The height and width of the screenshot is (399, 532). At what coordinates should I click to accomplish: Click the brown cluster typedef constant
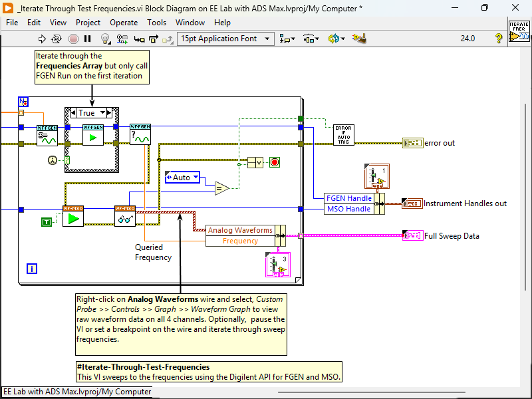(377, 176)
